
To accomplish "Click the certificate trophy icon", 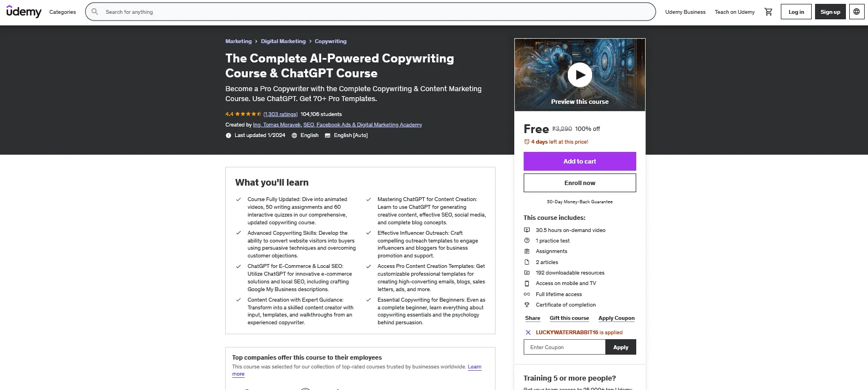I will [x=527, y=304].
